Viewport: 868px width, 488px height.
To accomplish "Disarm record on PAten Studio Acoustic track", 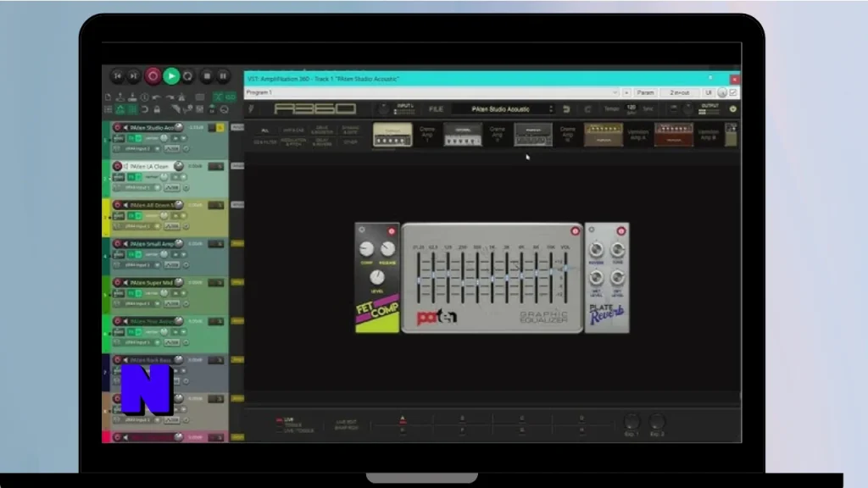I will (117, 127).
